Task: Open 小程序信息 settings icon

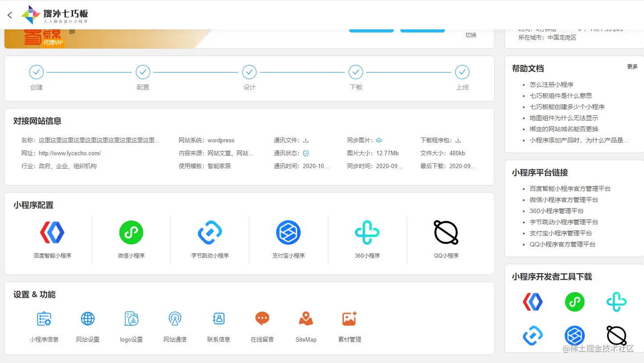Action: tap(44, 319)
